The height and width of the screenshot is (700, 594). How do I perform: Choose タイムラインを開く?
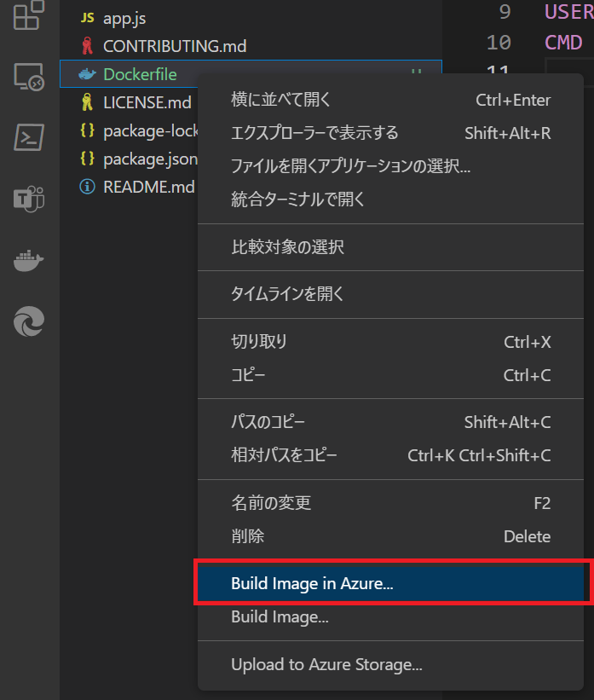pos(390,294)
